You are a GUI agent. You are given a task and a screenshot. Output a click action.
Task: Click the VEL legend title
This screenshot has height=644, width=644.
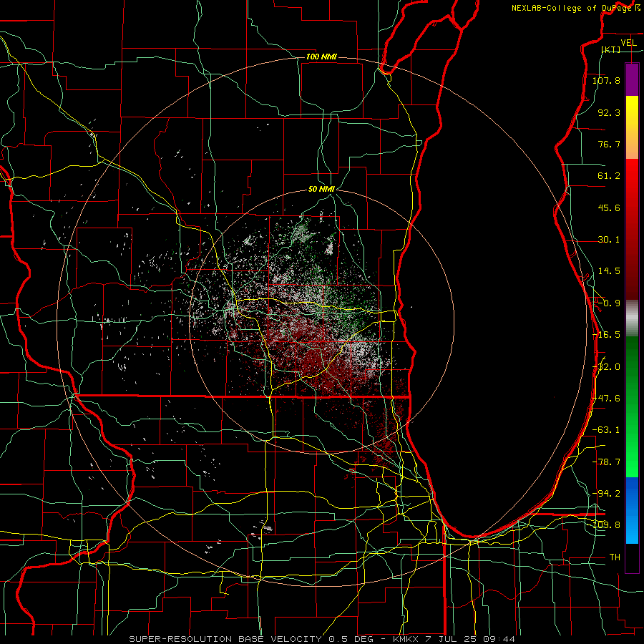point(628,43)
